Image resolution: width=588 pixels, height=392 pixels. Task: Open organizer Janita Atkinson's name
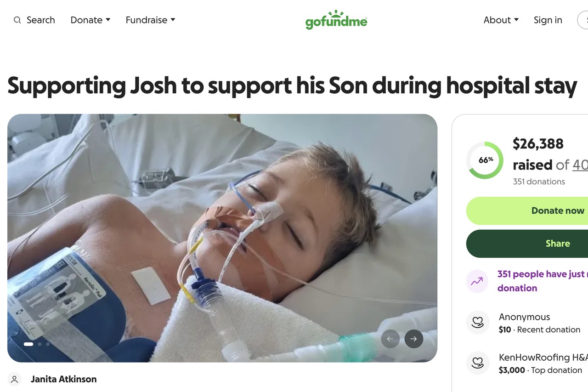coord(64,379)
